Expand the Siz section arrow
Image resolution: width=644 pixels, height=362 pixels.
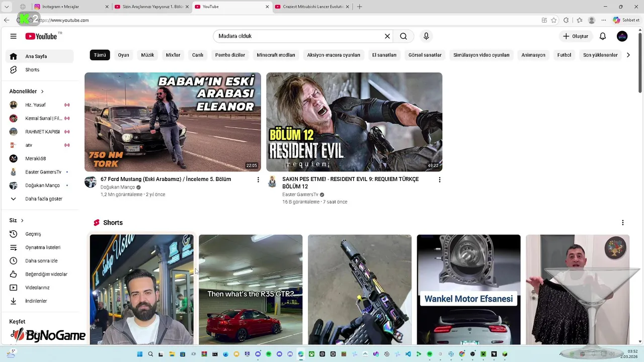[x=22, y=220]
